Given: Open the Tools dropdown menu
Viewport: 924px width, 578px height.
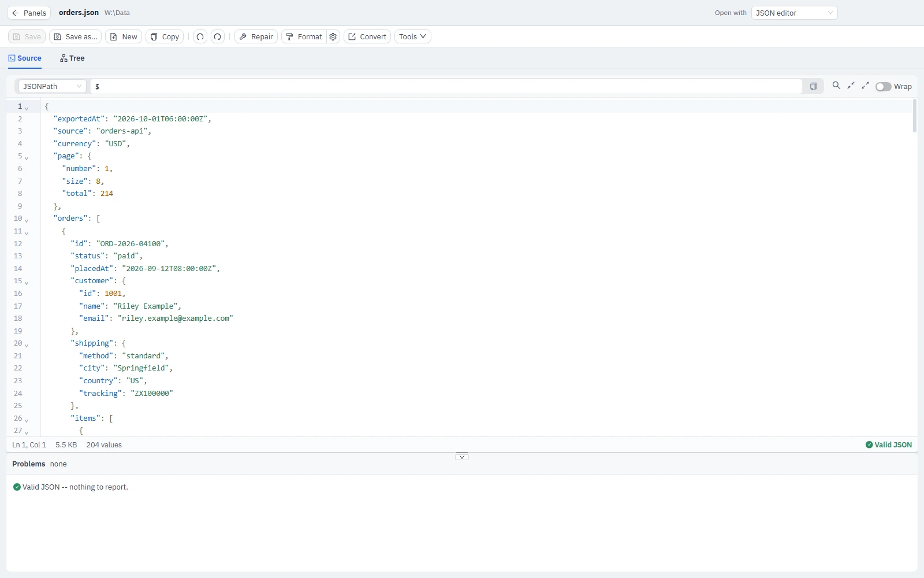Looking at the screenshot, I should click(412, 36).
